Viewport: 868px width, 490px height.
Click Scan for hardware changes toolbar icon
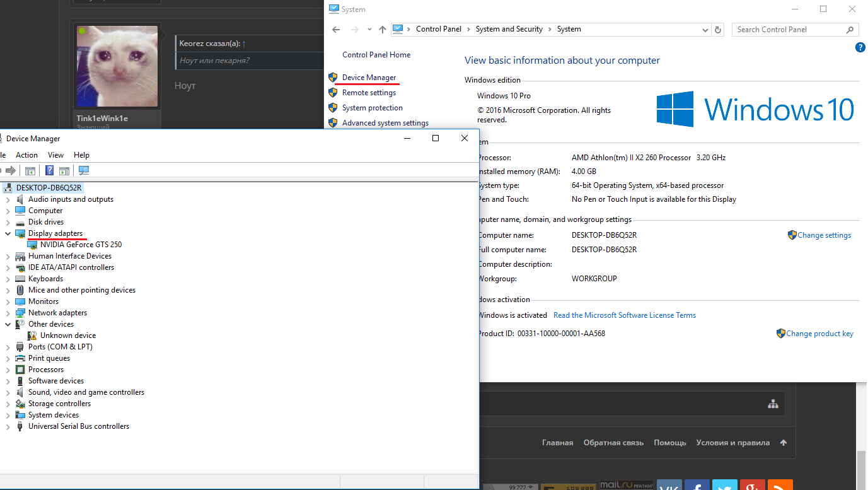[x=84, y=170]
